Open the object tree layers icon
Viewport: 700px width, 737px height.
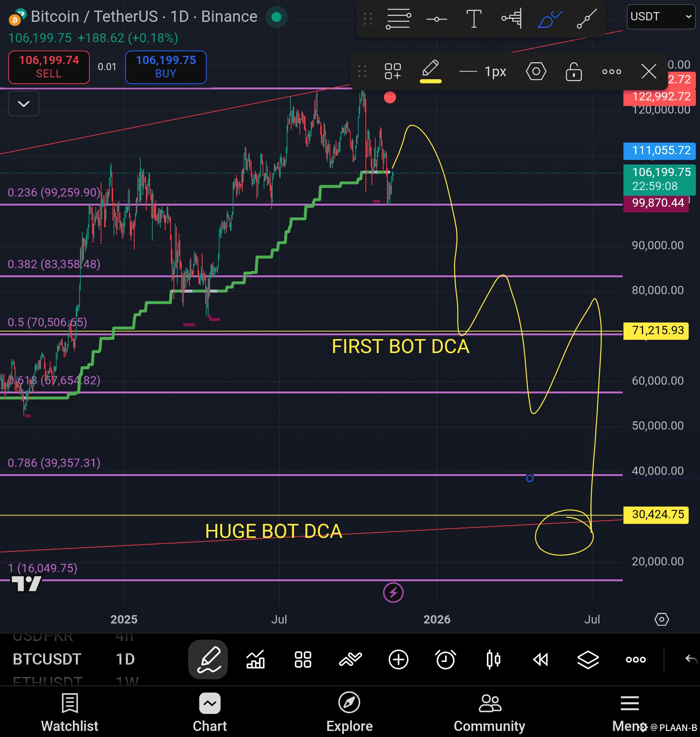click(588, 659)
